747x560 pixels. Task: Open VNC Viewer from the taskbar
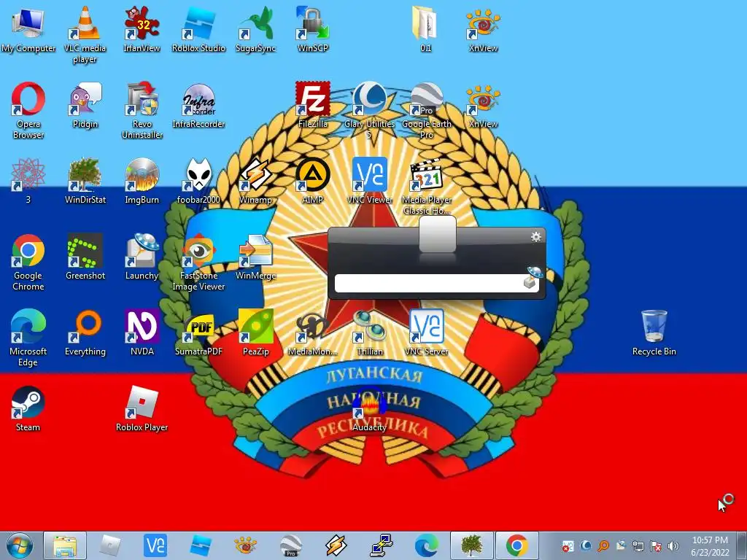[155, 545]
